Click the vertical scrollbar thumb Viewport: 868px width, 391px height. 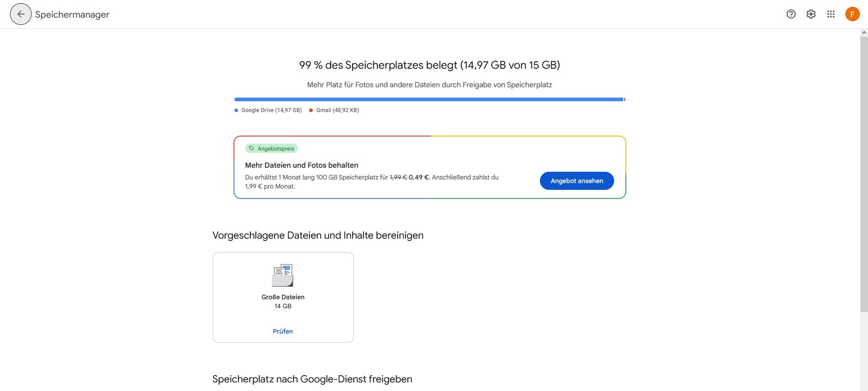[864, 172]
